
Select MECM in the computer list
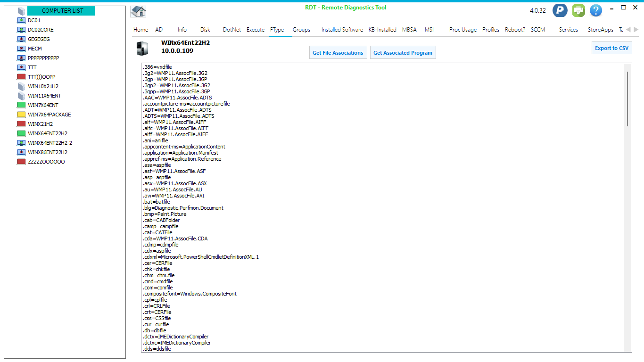(35, 49)
